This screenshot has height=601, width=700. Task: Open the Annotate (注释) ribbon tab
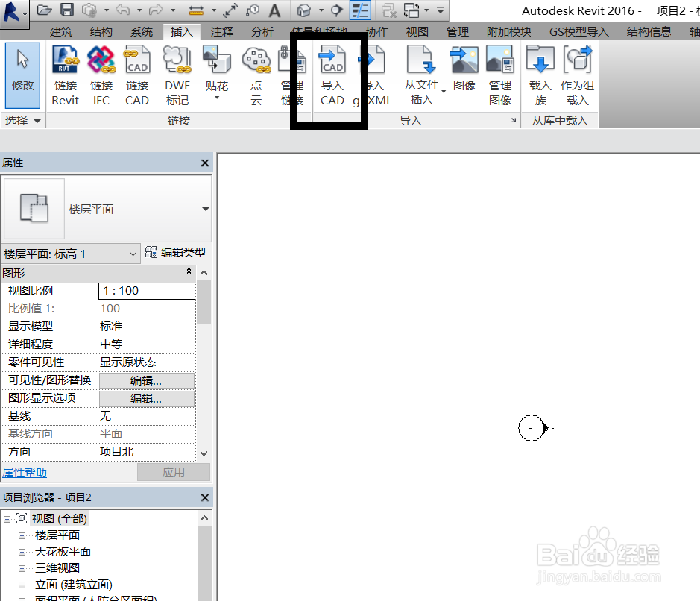pyautogui.click(x=222, y=32)
